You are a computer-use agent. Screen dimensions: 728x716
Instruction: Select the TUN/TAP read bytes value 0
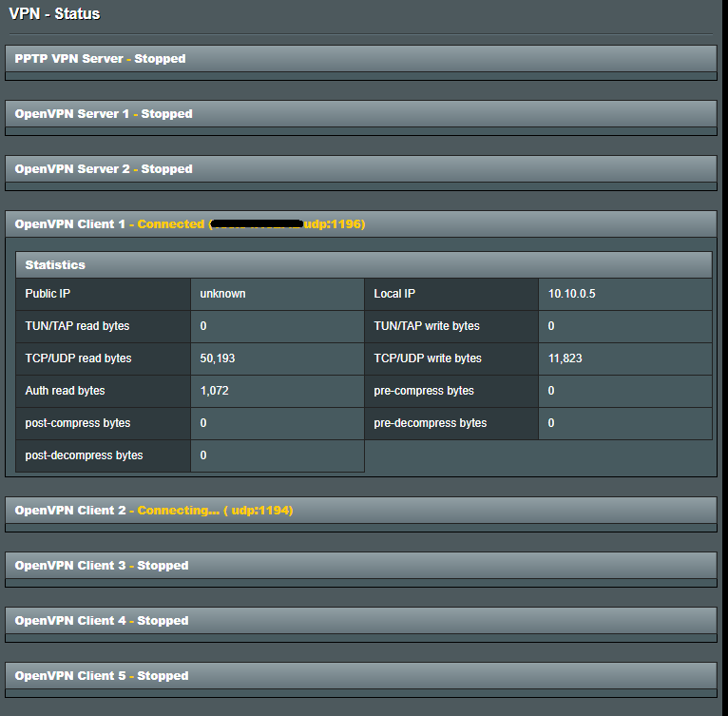pyautogui.click(x=203, y=326)
